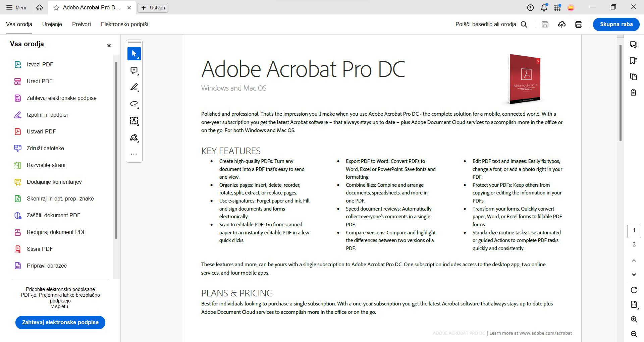The height and width of the screenshot is (342, 644).
Task: Click the KEY FEATURES heading
Action: [x=231, y=151]
